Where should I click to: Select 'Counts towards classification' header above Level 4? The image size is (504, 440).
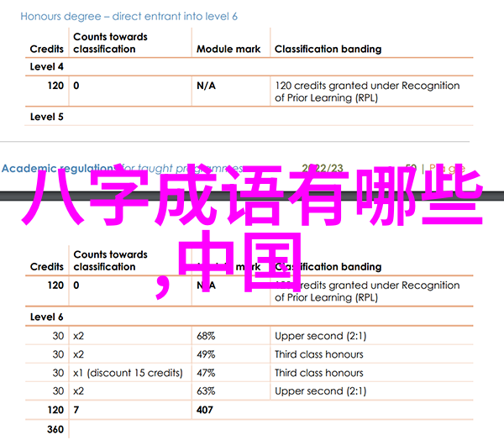[110, 43]
